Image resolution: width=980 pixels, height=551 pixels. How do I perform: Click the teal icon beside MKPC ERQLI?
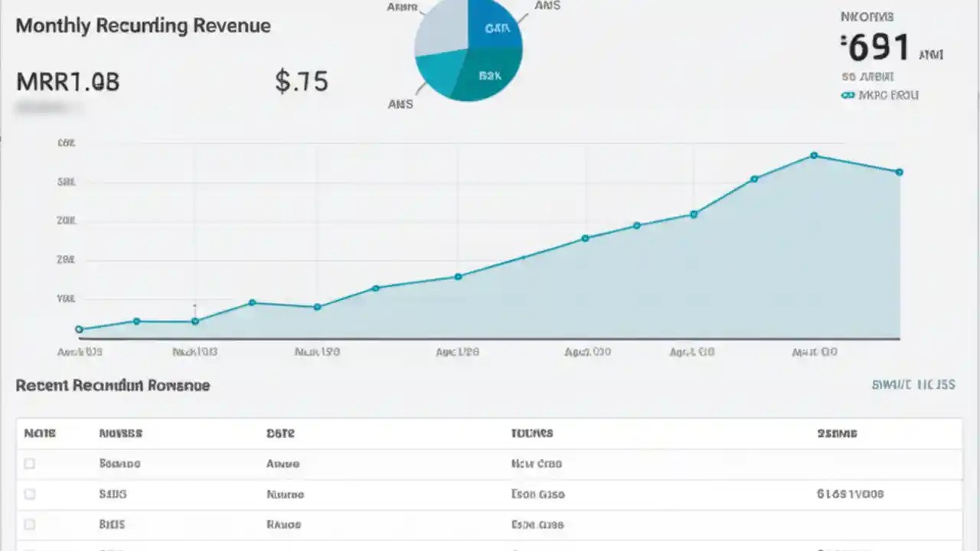pos(848,95)
